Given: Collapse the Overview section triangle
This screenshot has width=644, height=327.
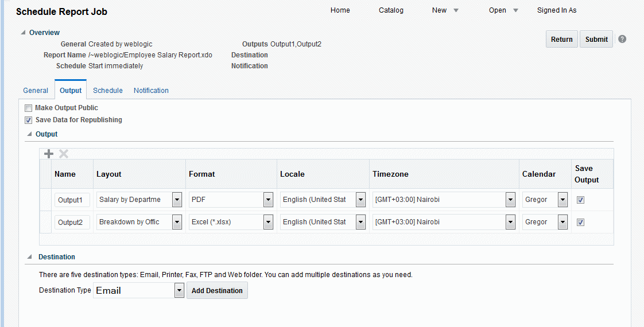Looking at the screenshot, I should click(x=23, y=33).
